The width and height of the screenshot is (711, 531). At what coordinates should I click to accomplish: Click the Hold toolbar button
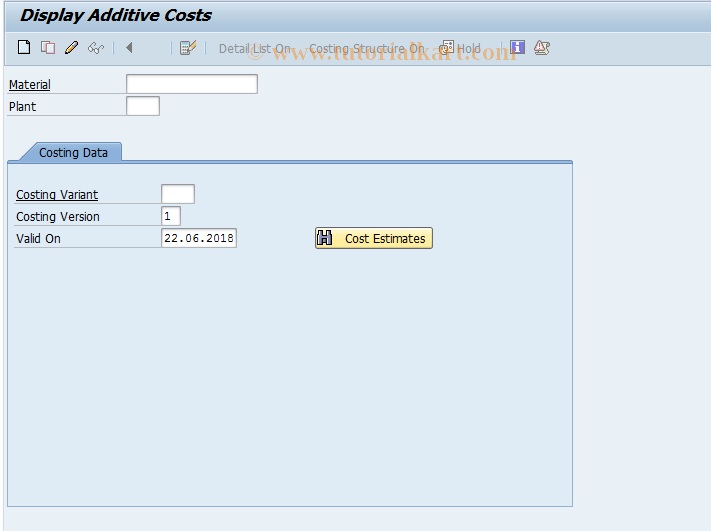tap(460, 48)
